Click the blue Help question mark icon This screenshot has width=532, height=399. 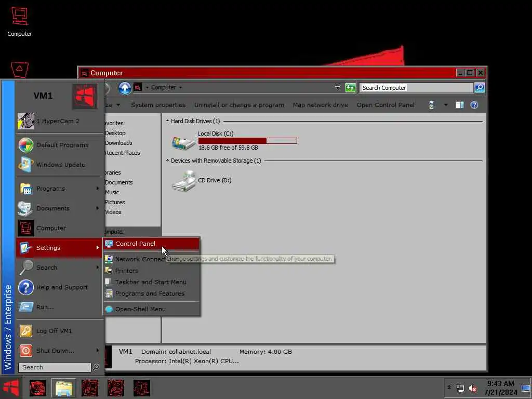tap(474, 105)
